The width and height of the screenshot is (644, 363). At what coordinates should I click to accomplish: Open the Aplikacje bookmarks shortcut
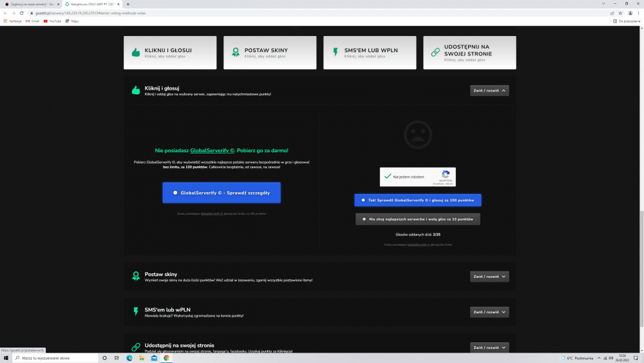pyautogui.click(x=12, y=21)
